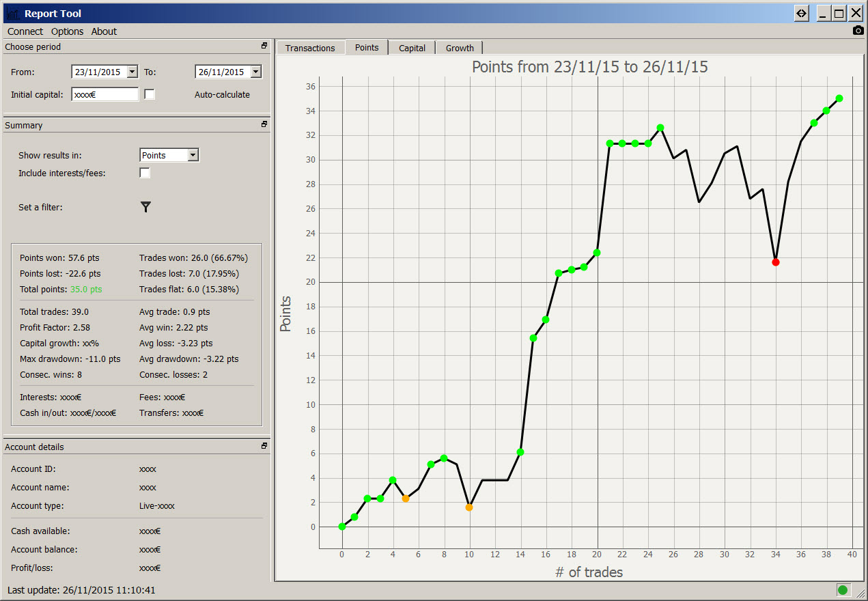Image resolution: width=868 pixels, height=601 pixels.
Task: Select the Points tab
Action: pos(367,47)
